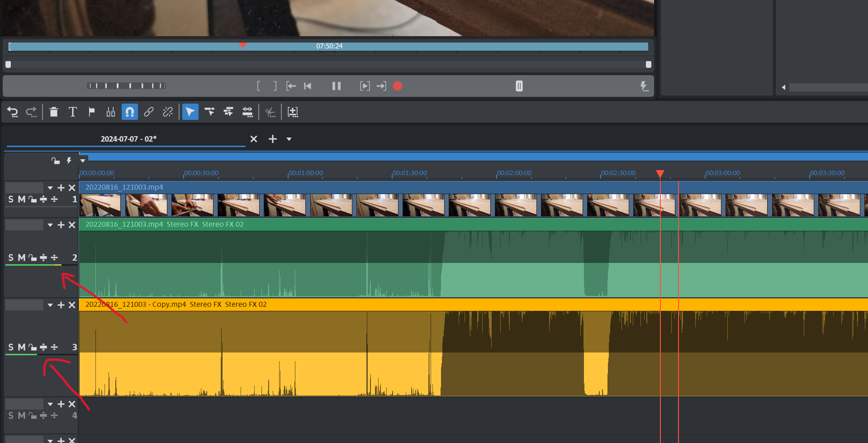
Task: Select the single-track mouse mode
Action: coord(209,112)
